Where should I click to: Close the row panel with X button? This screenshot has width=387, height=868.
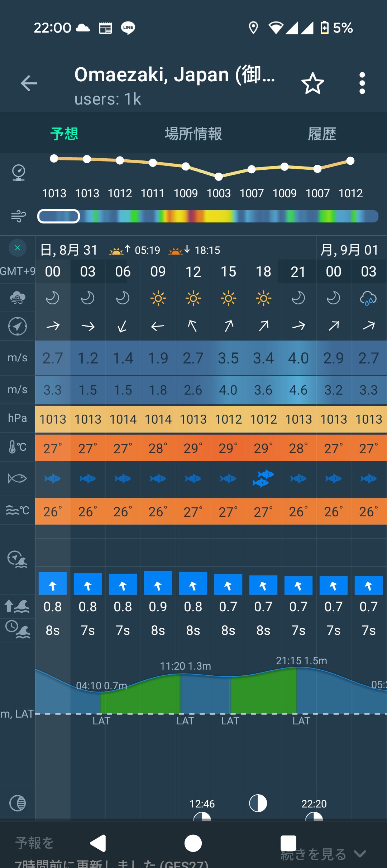18,248
